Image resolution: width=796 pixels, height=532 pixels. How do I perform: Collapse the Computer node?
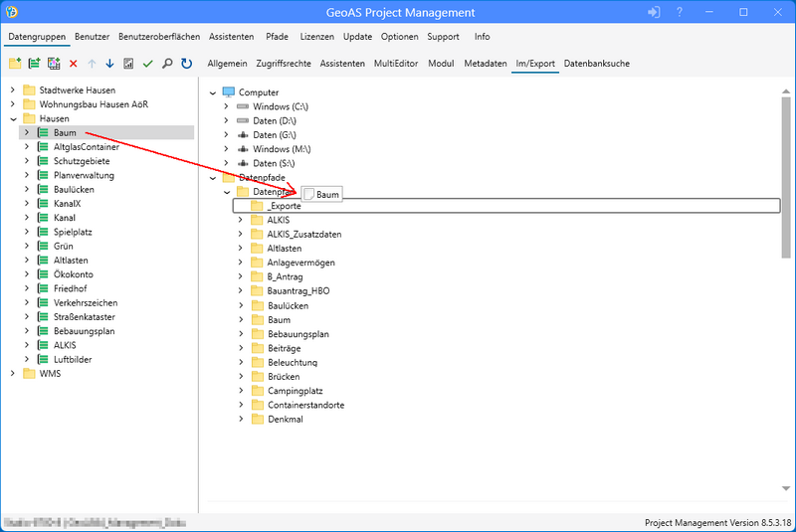pos(213,92)
